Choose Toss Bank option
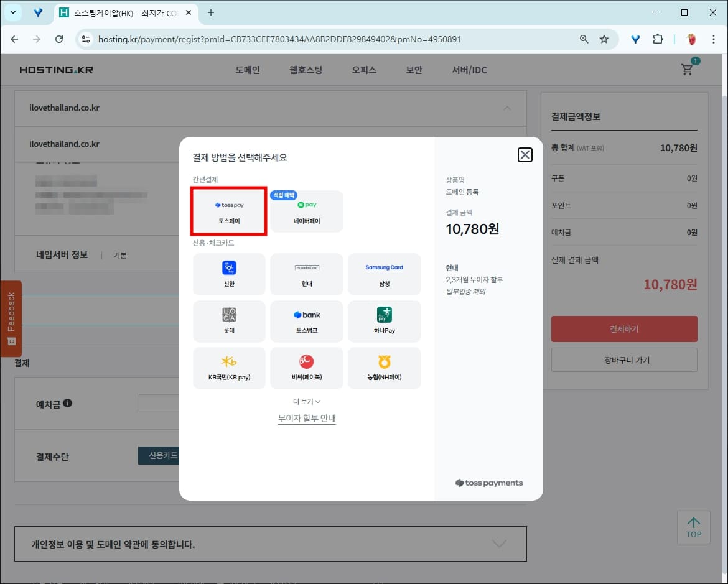Screen dimensions: 728x584 [x=306, y=322]
